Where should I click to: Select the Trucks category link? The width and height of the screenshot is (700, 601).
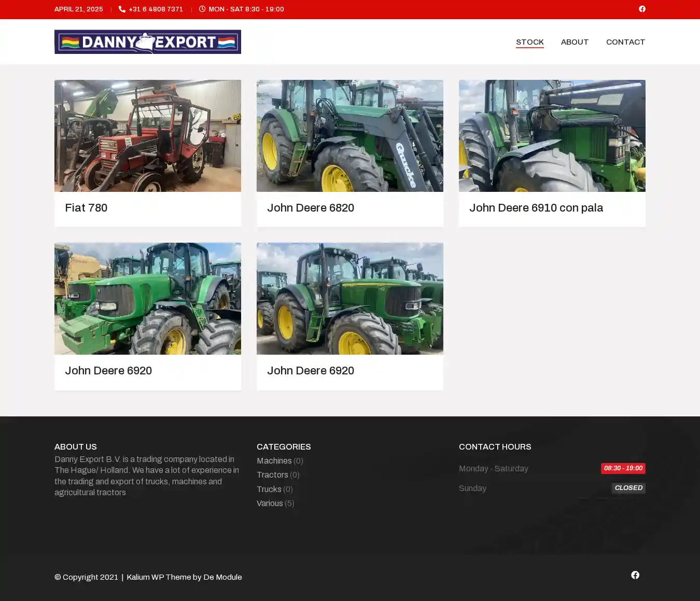coord(269,490)
